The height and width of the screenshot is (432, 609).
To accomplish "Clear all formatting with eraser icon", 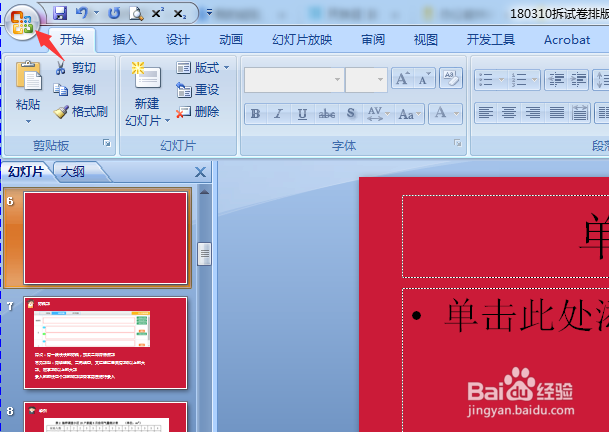I will coord(451,78).
